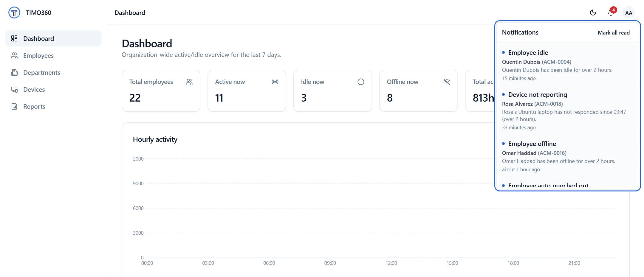Click Mark all read in Notifications
The width and height of the screenshot is (644, 277).
(614, 33)
